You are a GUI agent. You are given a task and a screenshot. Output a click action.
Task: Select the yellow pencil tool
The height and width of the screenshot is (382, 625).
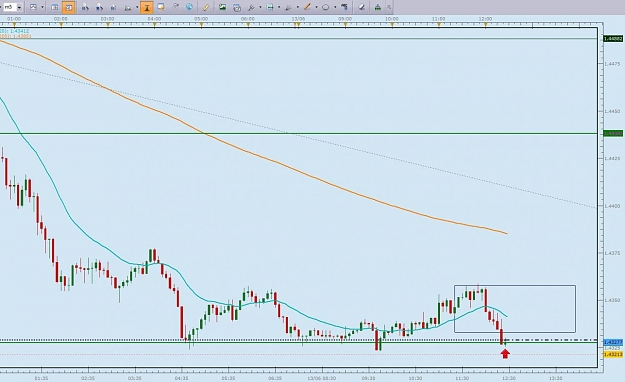206,7
